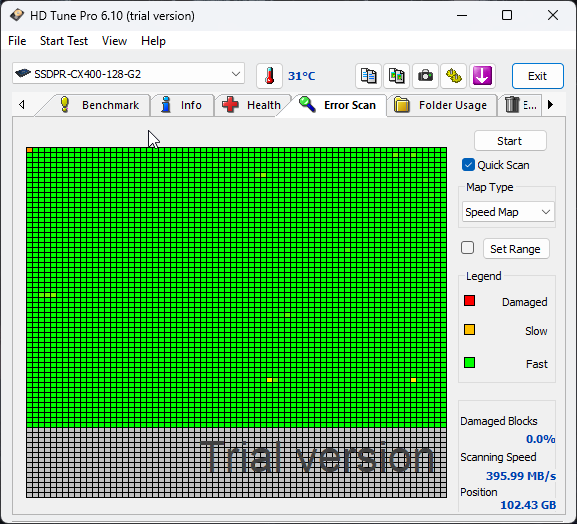Image resolution: width=577 pixels, height=524 pixels.
Task: Click the thermometer temperature icon
Action: 269,76
